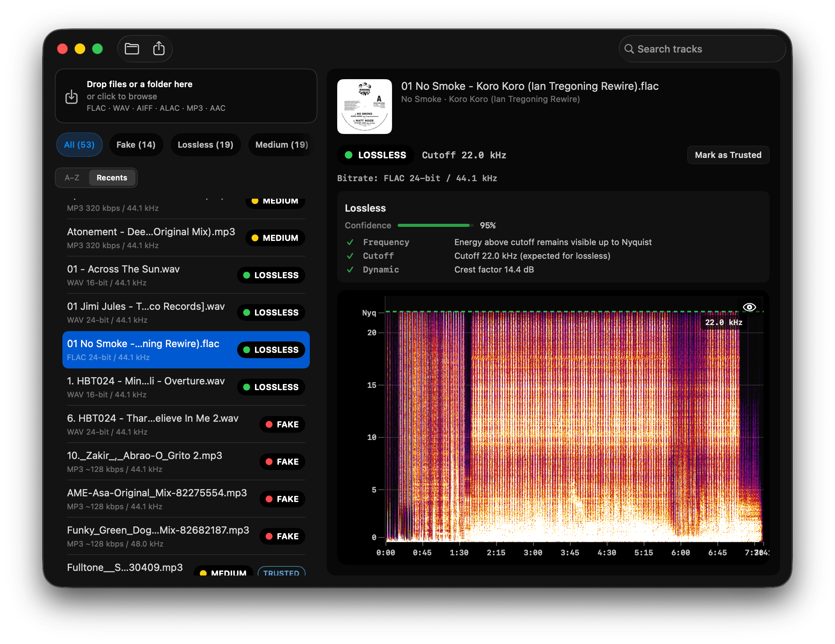Click FAKE badge on AME-Asa track
Image resolution: width=835 pixels, height=644 pixels.
[x=282, y=499]
